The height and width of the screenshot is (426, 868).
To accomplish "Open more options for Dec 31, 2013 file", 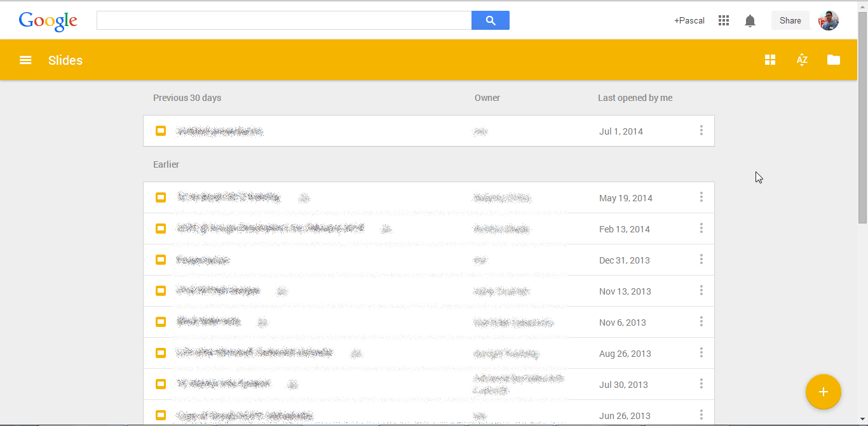I will click(701, 260).
